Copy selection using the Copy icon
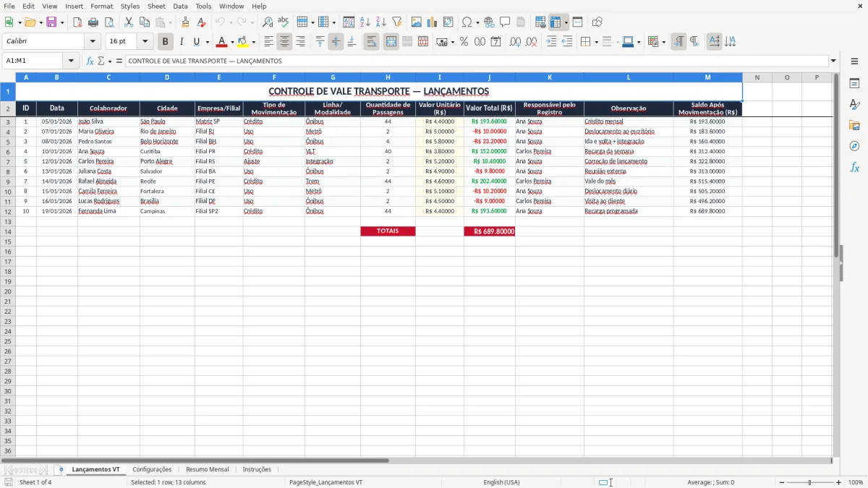This screenshot has width=868, height=488. (x=145, y=22)
